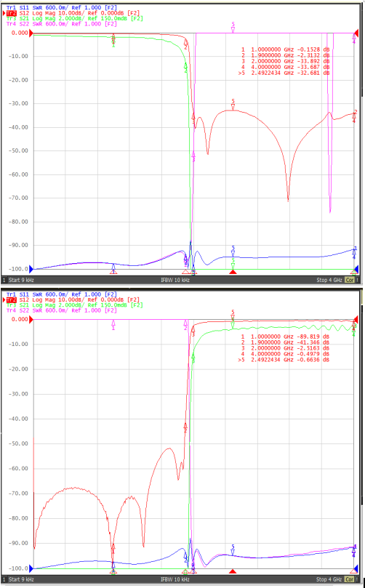Click Start 9 kHz in bottom plot status bar
This screenshot has width=365, height=588.
point(21,579)
